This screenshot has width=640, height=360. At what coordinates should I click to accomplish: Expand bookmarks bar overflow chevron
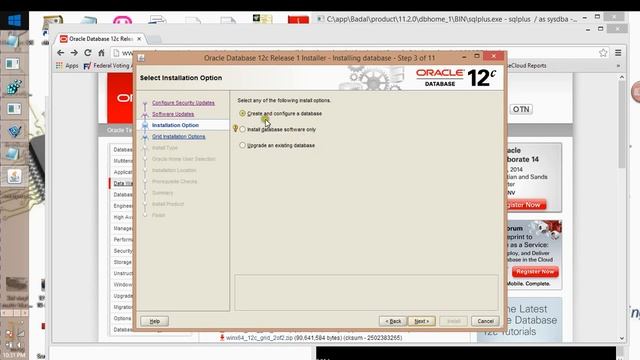618,66
